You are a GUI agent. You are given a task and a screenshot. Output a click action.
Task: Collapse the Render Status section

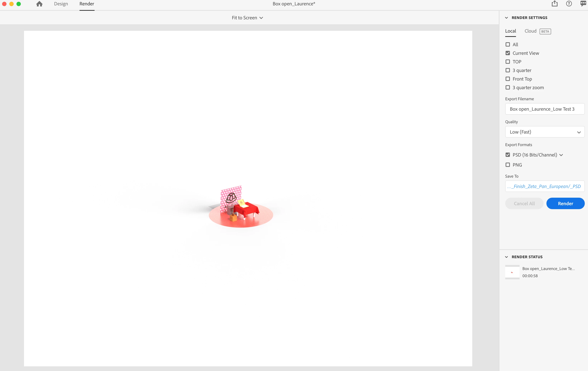tap(506, 257)
